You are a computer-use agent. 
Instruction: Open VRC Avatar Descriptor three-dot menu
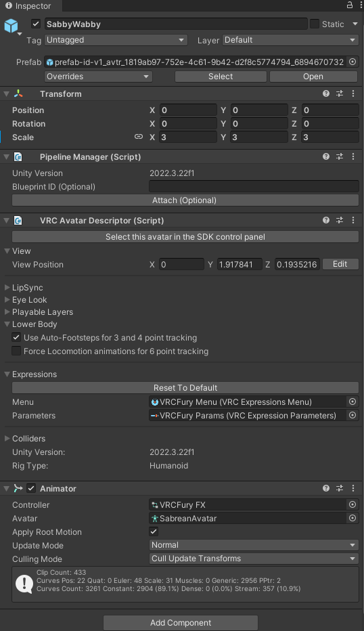[353, 220]
